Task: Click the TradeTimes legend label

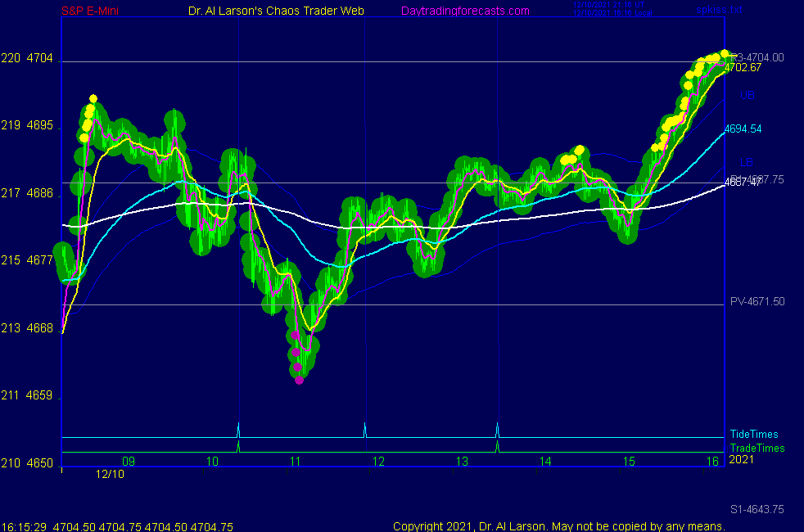Action: click(757, 448)
